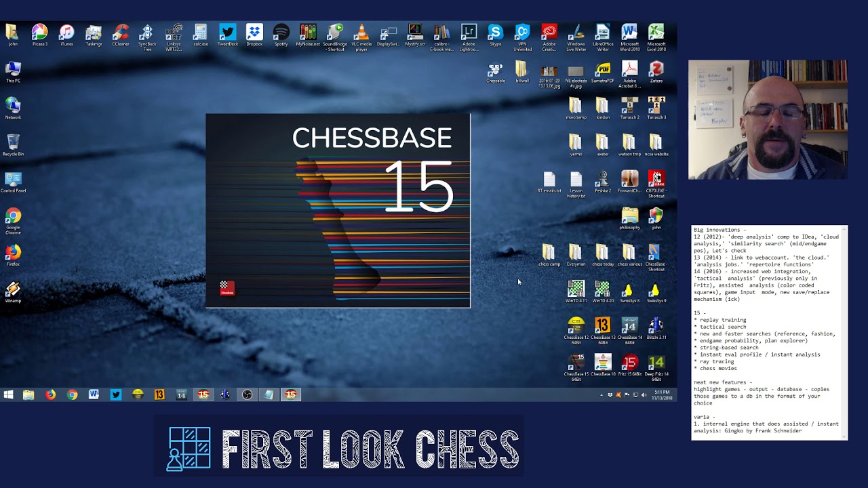868x488 pixels.
Task: Click the volume icon in system tray
Action: point(644,394)
